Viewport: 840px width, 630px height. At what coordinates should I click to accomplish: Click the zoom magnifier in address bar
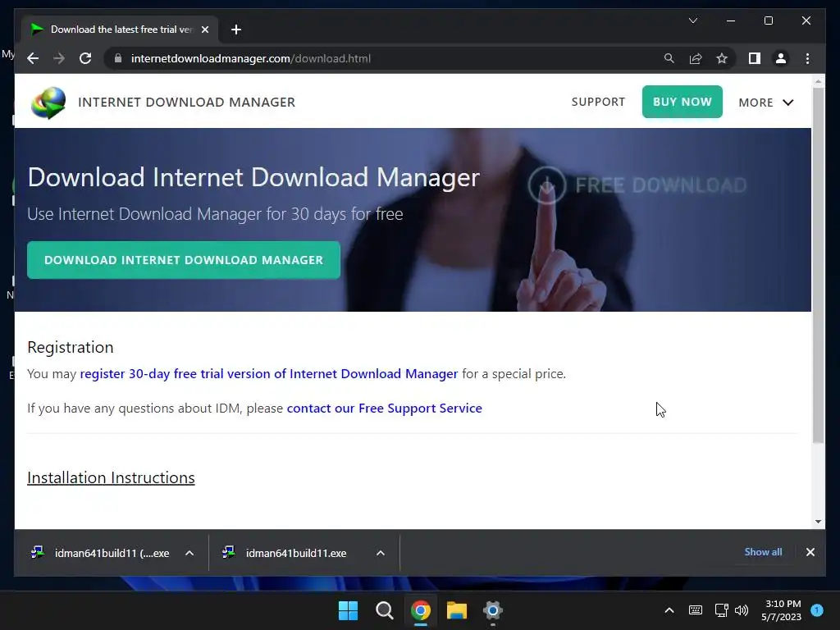click(x=669, y=58)
